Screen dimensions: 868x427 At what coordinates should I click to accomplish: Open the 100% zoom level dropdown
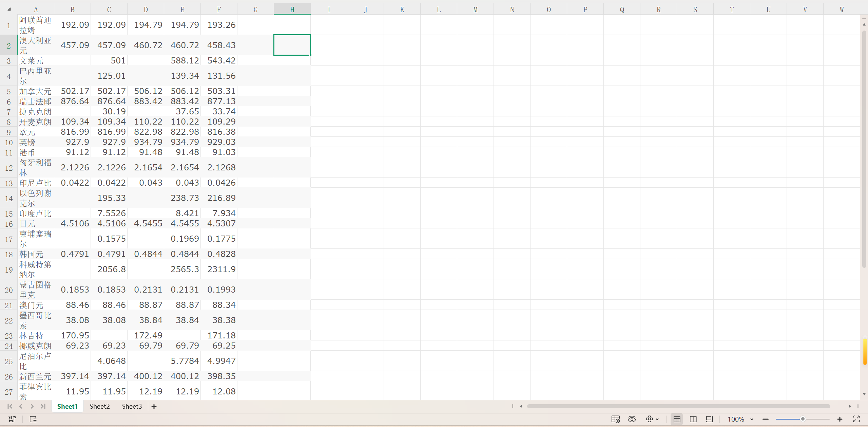click(752, 420)
